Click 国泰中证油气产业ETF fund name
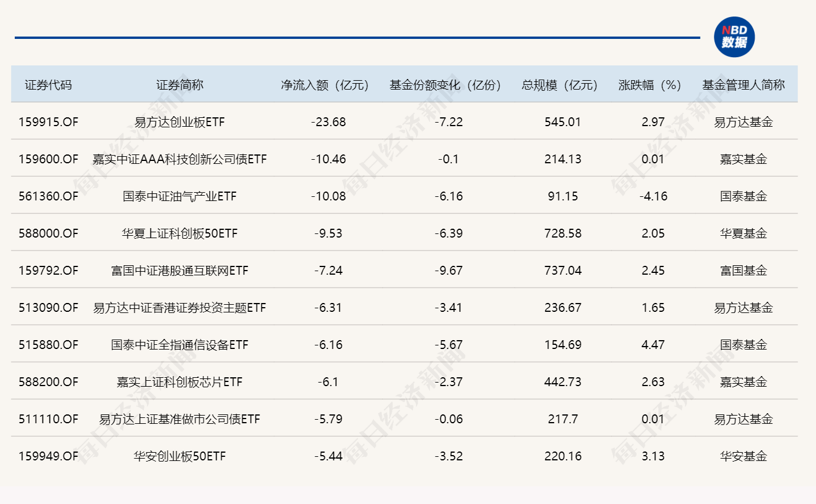 tap(179, 196)
